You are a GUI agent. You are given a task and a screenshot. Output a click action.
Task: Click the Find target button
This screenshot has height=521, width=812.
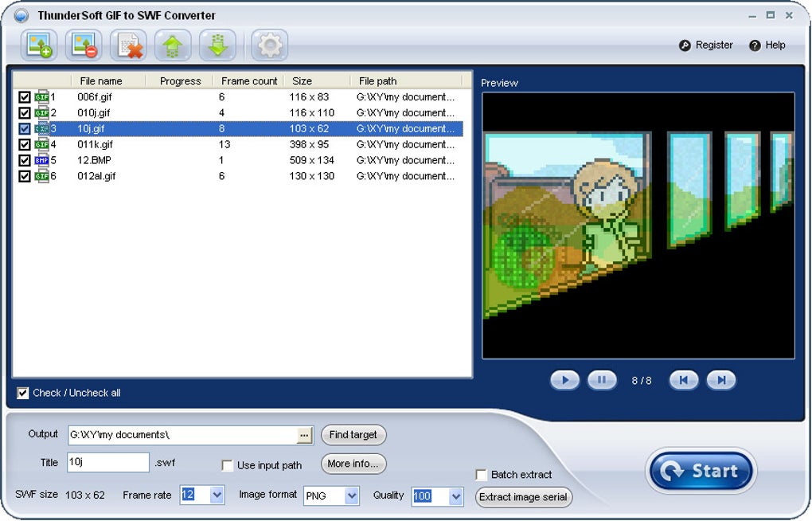point(353,434)
